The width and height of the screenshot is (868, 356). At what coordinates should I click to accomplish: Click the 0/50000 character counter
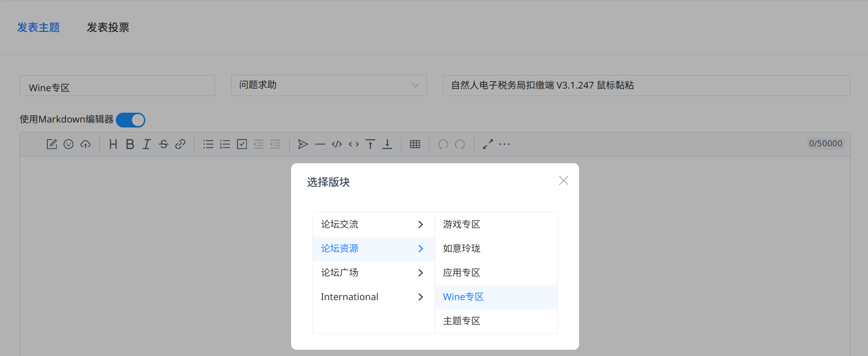826,144
